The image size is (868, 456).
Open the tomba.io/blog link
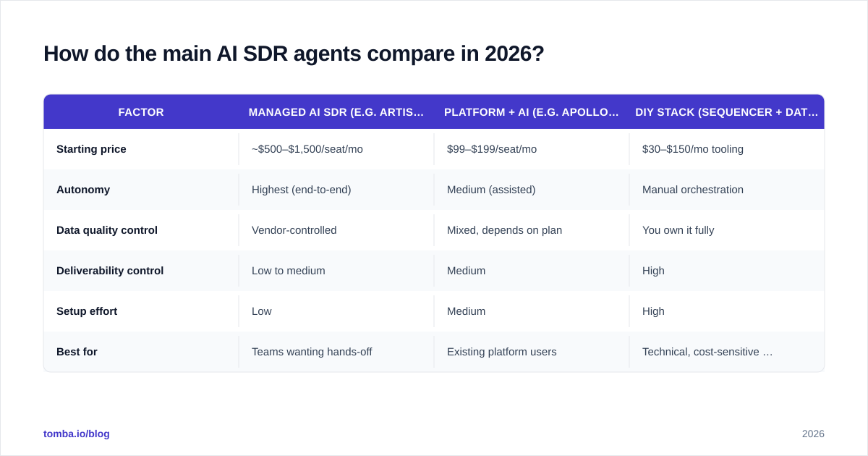click(x=77, y=434)
